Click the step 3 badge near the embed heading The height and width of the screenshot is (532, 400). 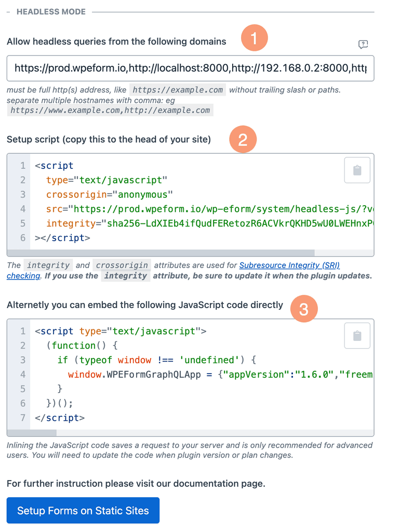click(x=304, y=309)
